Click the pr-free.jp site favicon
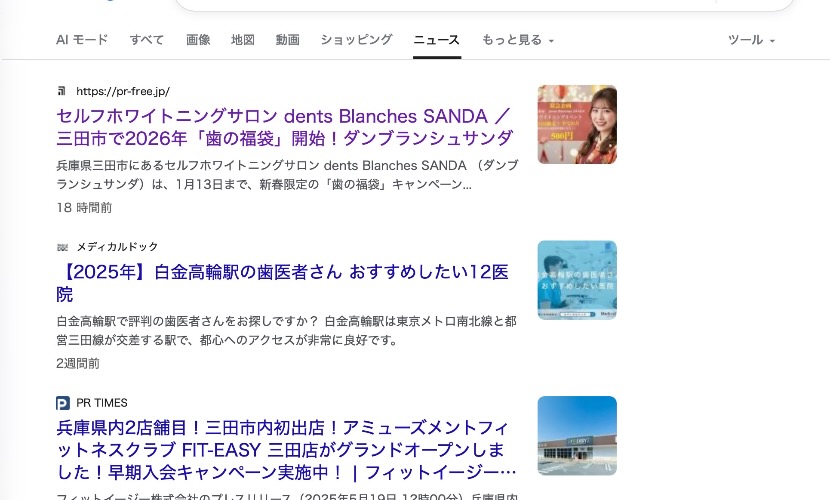830x500 pixels. click(x=62, y=91)
